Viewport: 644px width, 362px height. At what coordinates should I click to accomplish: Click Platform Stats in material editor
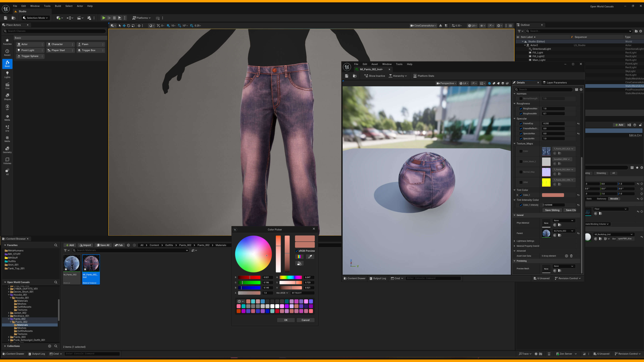(423, 76)
